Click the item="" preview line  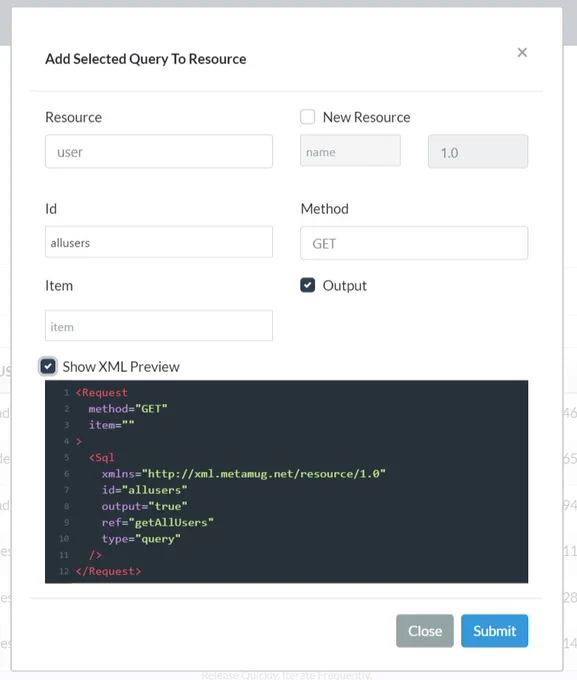click(111, 425)
